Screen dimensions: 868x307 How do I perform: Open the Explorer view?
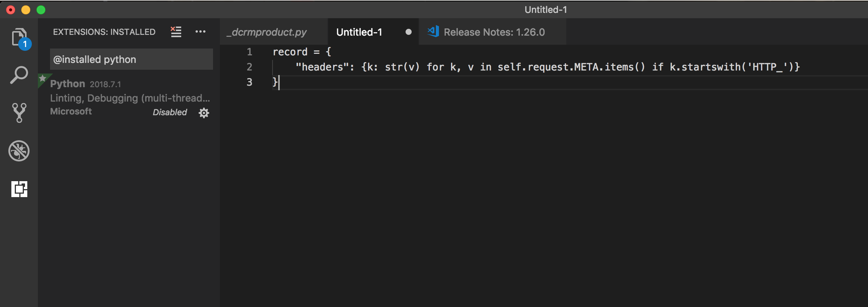tap(19, 38)
